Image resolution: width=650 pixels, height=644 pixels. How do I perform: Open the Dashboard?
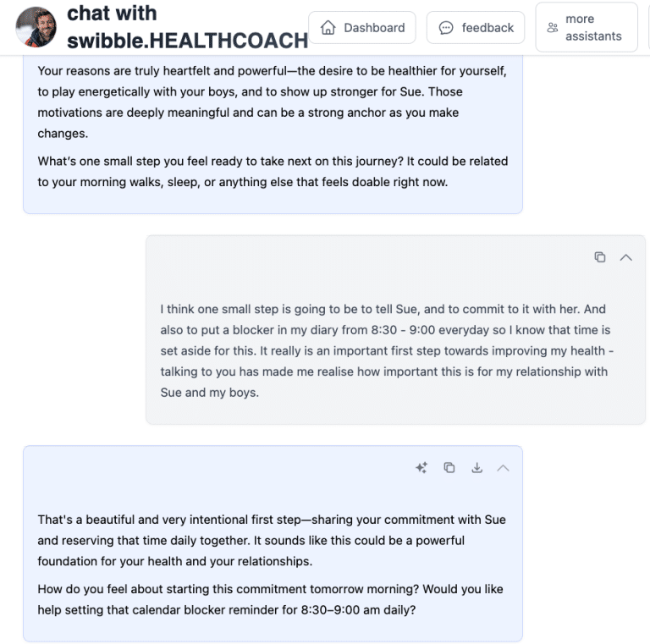[362, 28]
